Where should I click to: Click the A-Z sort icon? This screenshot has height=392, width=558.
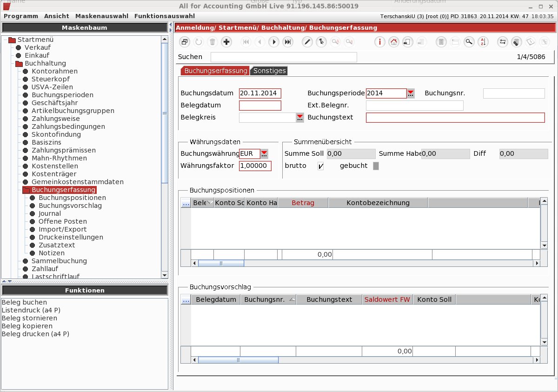coord(483,42)
